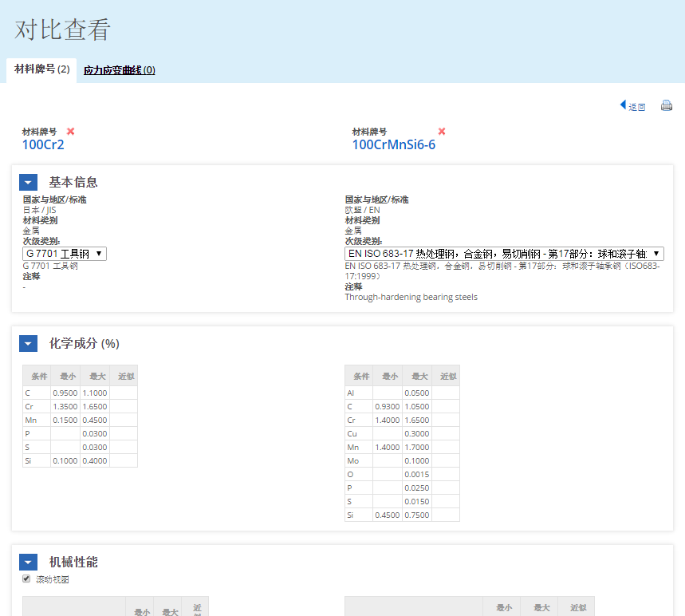Click the 对比查看 page heading
The height and width of the screenshot is (616, 685).
click(x=63, y=30)
